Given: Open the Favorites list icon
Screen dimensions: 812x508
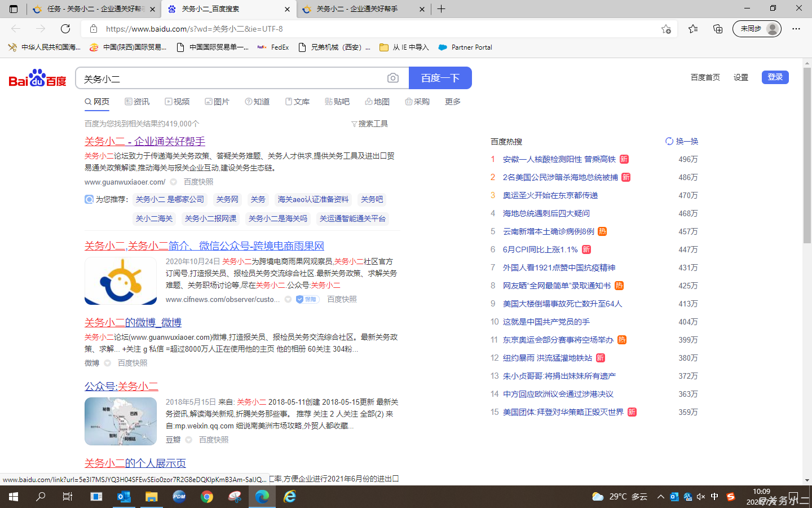Looking at the screenshot, I should pos(693,29).
